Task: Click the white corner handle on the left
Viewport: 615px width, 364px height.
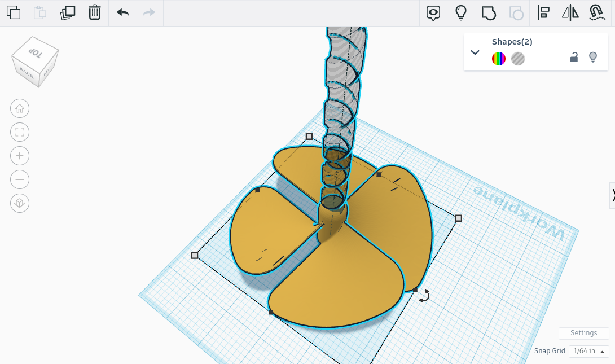Action: [x=195, y=255]
